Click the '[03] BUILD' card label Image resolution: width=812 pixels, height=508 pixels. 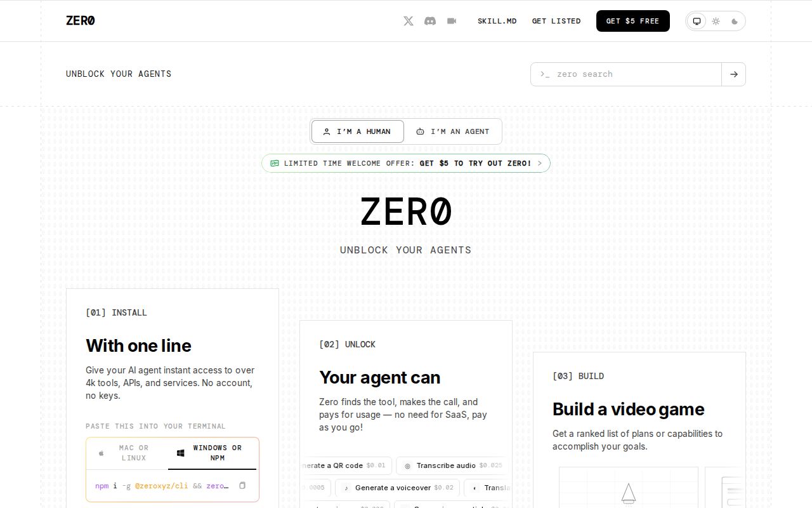tap(578, 376)
